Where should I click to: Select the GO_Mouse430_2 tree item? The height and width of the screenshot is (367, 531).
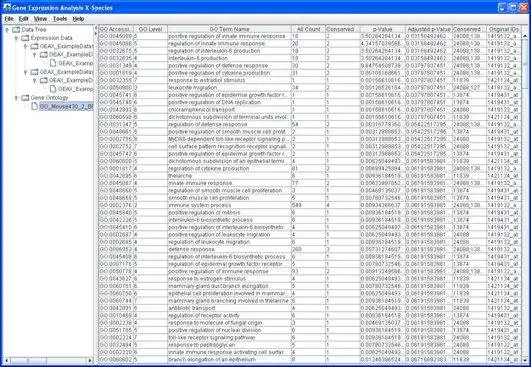tap(66, 106)
